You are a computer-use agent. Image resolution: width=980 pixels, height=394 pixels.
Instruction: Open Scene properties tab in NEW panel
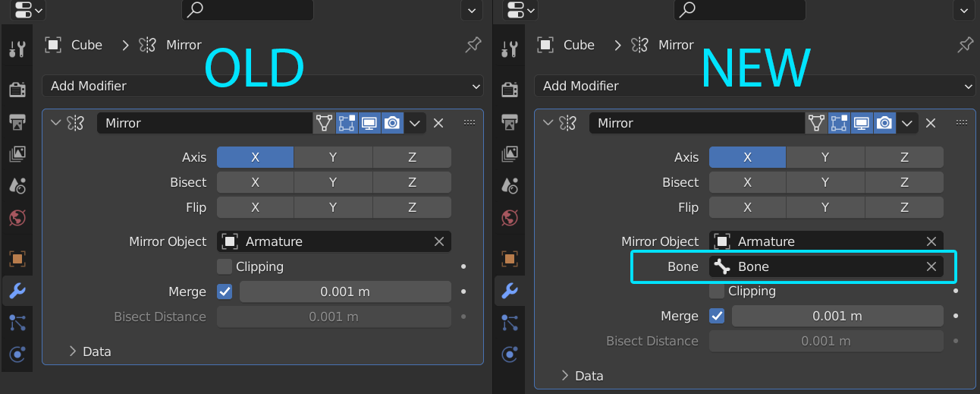click(x=510, y=186)
